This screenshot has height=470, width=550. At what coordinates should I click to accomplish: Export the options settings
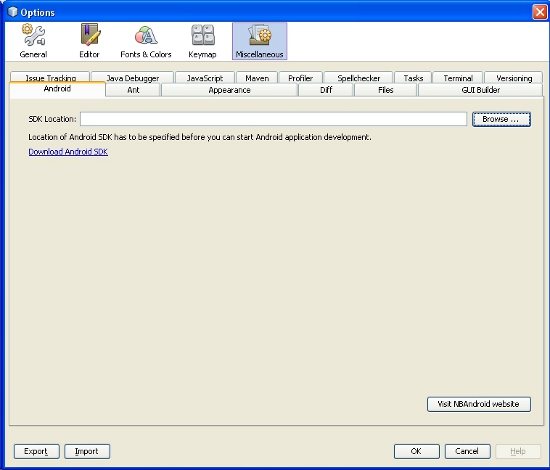click(x=36, y=451)
